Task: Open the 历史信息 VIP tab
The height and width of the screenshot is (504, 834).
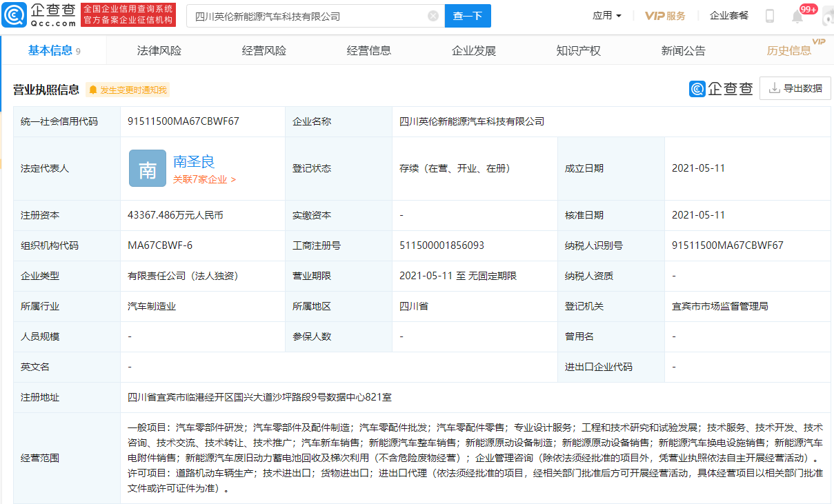Action: 788,50
